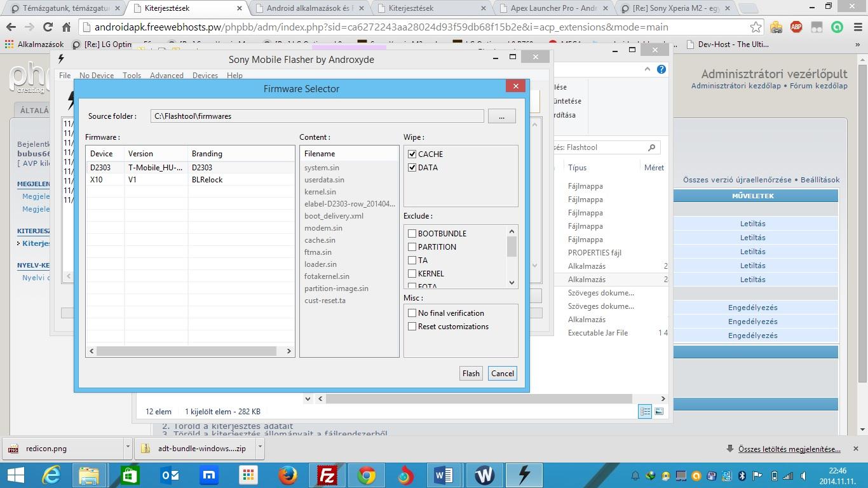Click the Flash button
Screen dimensions: 868x488
coord(471,374)
